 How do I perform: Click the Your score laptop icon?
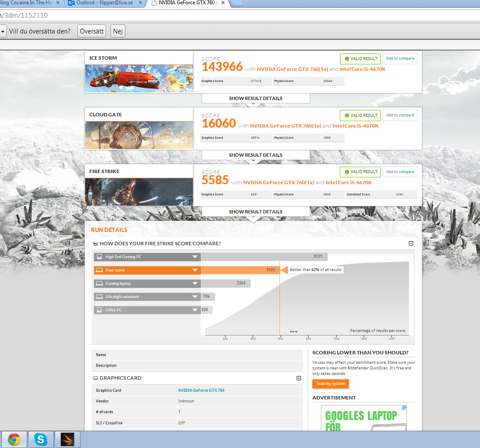99,270
